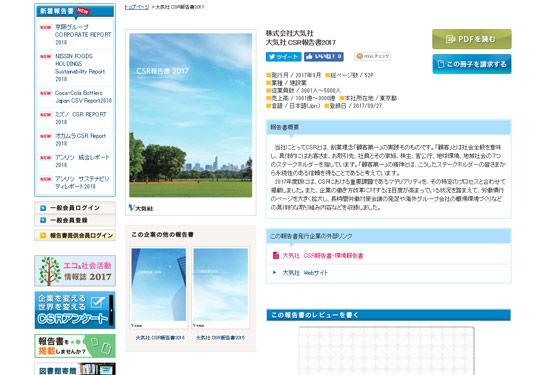Open 大気社 CSR報告書・環境報告書 external link
The height and width of the screenshot is (375, 550).
(323, 256)
